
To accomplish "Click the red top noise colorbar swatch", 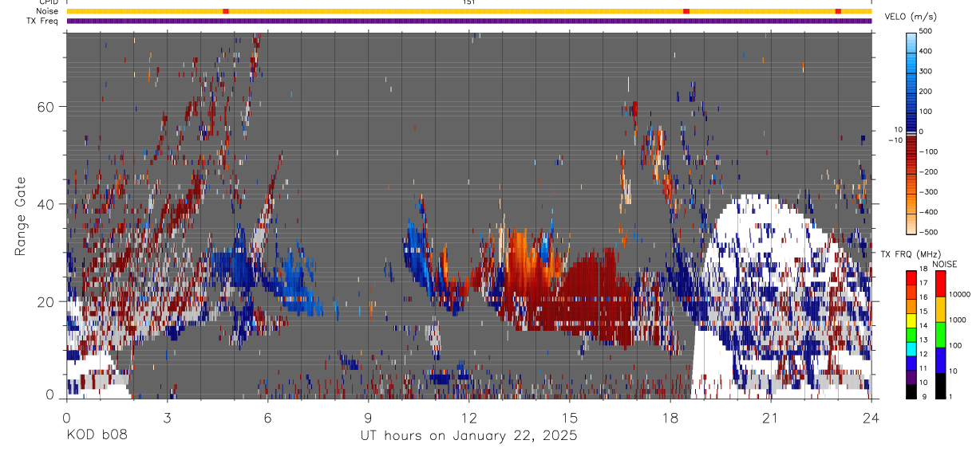I will point(941,284).
